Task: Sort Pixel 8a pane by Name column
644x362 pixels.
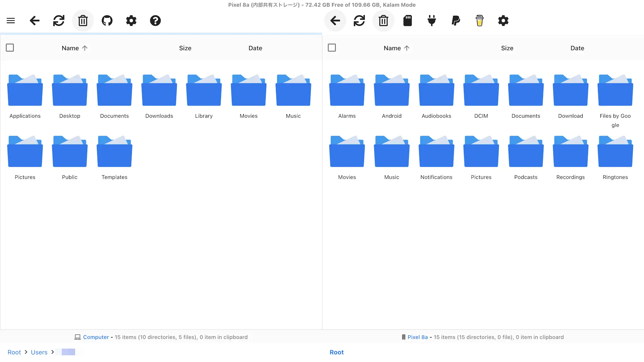Action: click(396, 48)
